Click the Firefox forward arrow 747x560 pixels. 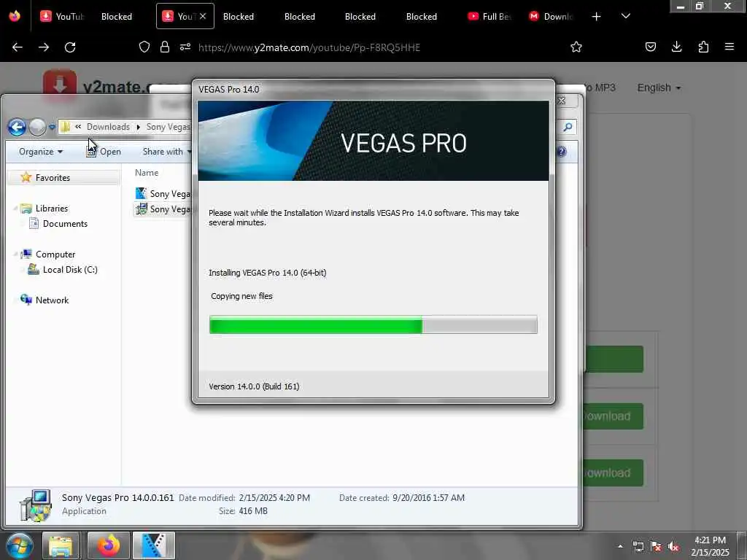click(43, 47)
